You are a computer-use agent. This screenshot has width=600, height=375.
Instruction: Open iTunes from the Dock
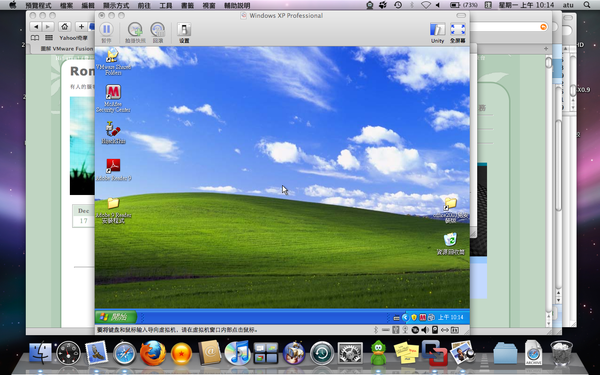point(237,352)
